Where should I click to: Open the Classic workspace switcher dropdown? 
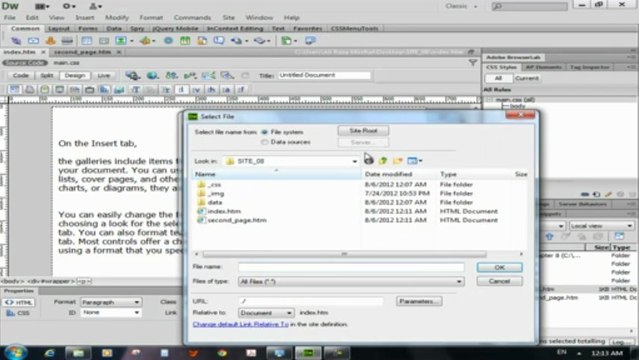(x=461, y=6)
